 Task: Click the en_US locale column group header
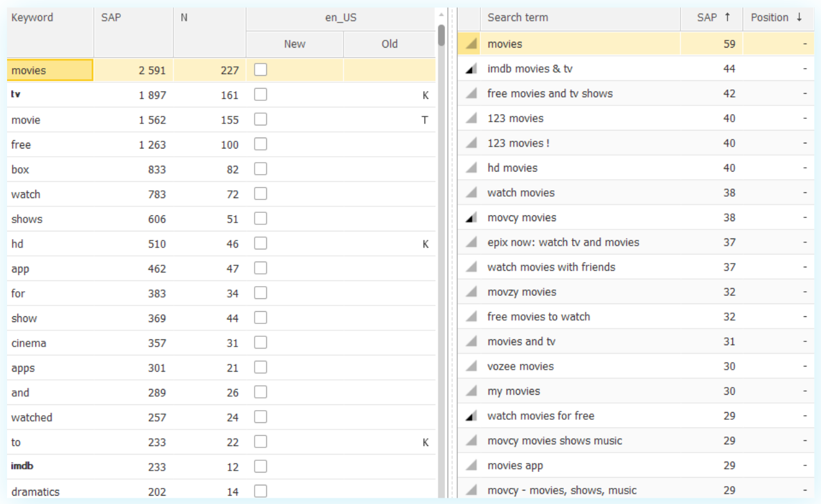pos(340,18)
